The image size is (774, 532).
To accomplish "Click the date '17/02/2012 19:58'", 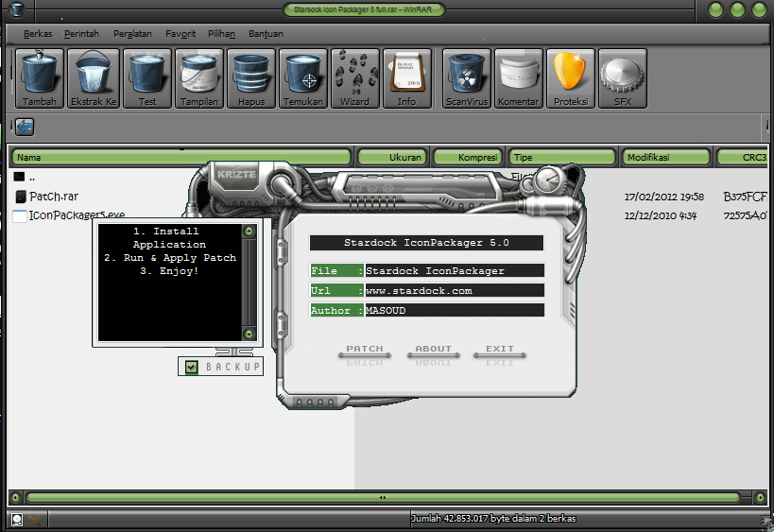I will 664,197.
